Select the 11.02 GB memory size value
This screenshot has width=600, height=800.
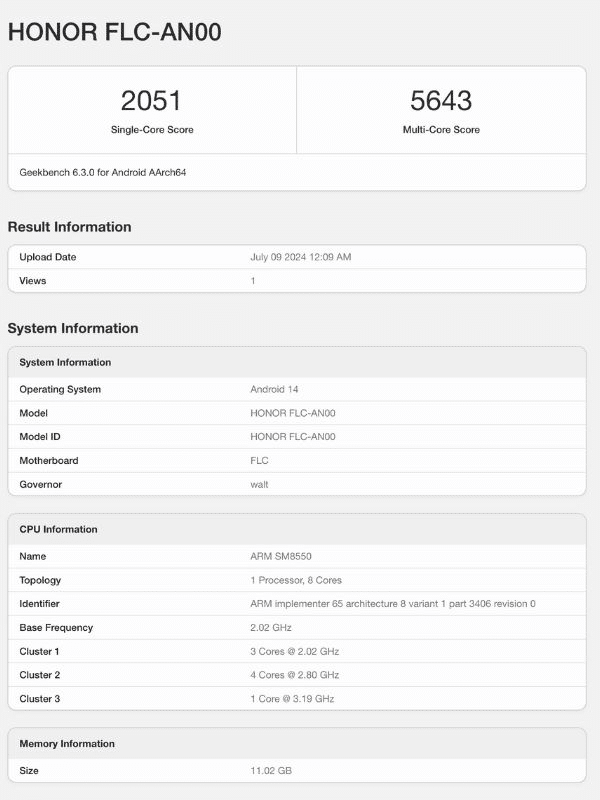271,771
